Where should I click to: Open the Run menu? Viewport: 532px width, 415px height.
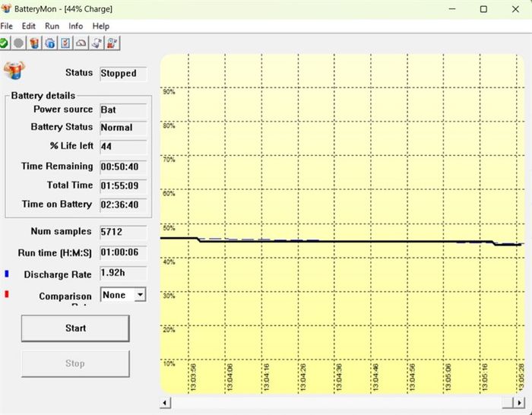point(52,26)
